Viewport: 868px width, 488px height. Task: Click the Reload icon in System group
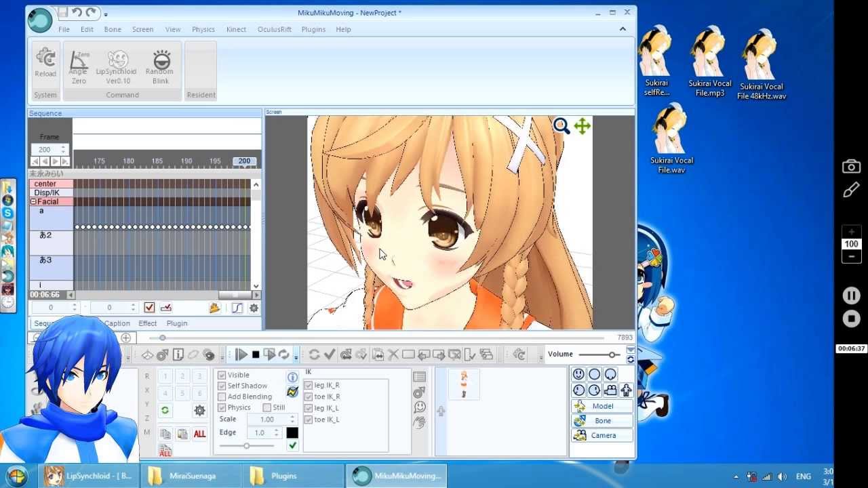(45, 58)
